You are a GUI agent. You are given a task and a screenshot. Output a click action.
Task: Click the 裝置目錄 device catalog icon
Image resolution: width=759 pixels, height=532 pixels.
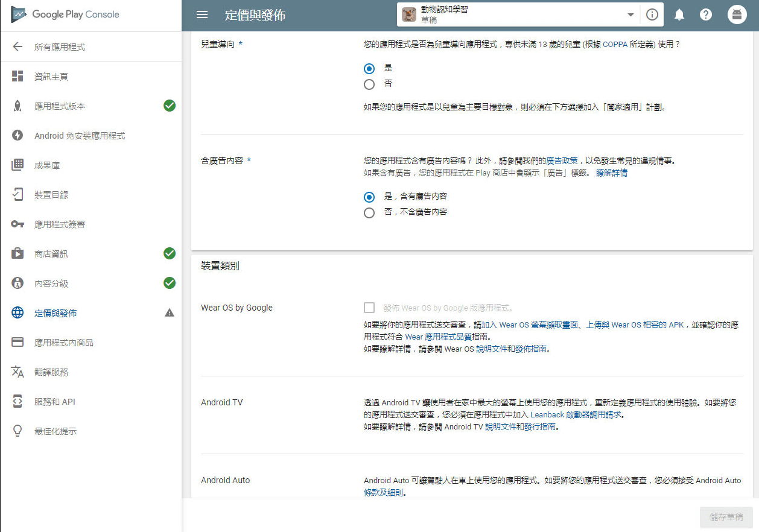tap(17, 195)
